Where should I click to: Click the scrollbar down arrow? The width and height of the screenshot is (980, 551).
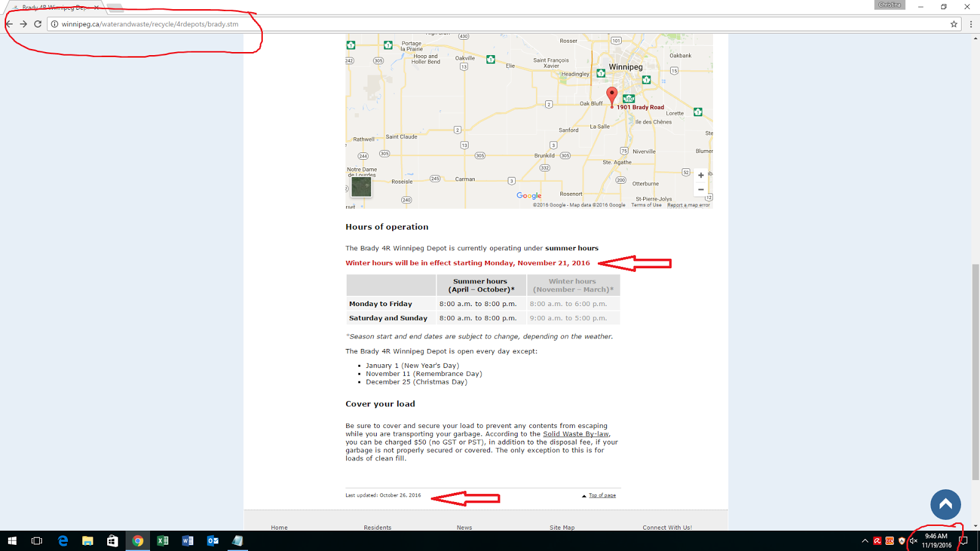pos(976,526)
